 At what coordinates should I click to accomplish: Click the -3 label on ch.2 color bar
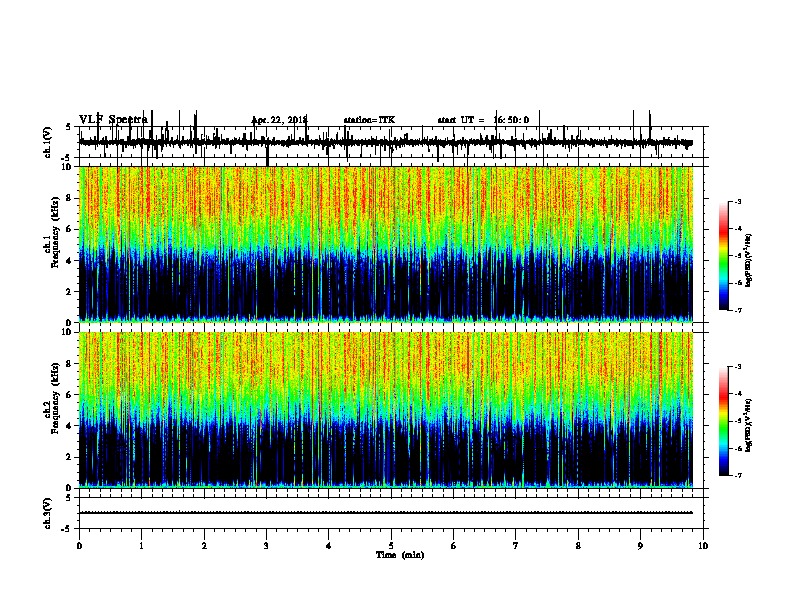tap(738, 367)
